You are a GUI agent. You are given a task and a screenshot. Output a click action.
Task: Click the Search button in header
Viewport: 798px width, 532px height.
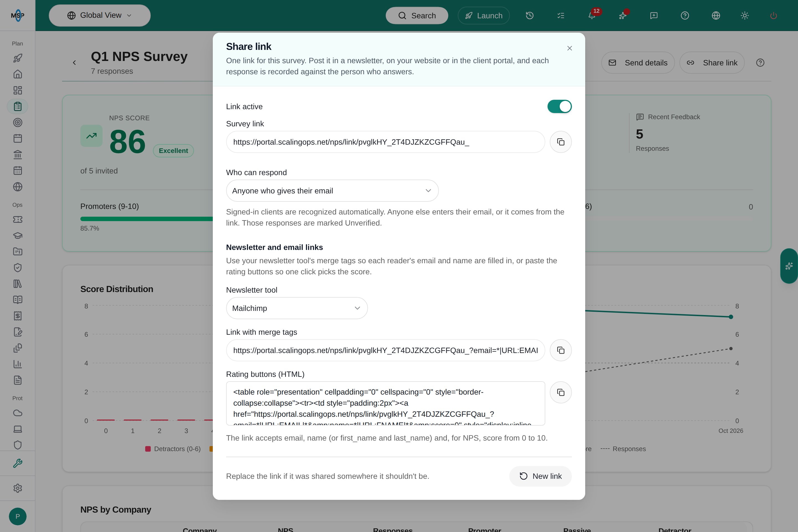click(417, 16)
